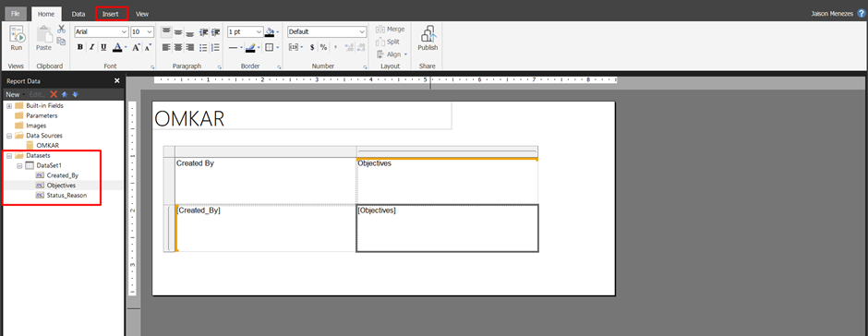The image size is (868, 336).
Task: Decrease font size with shrink font icon
Action: [148, 48]
